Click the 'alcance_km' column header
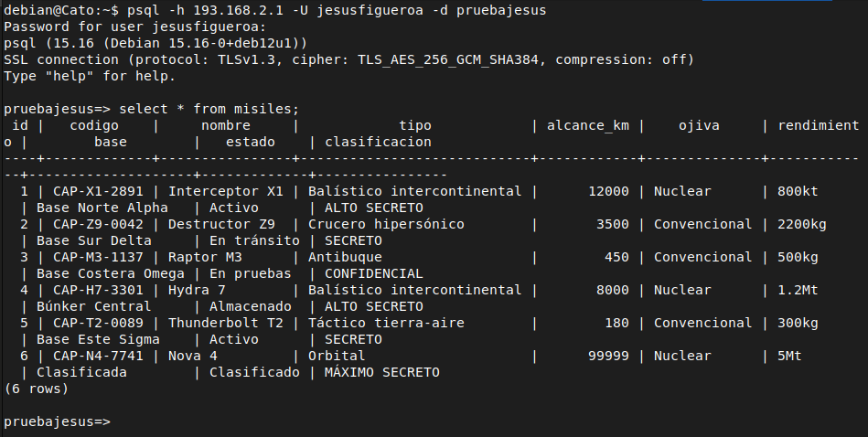The image size is (868, 437). click(x=588, y=125)
